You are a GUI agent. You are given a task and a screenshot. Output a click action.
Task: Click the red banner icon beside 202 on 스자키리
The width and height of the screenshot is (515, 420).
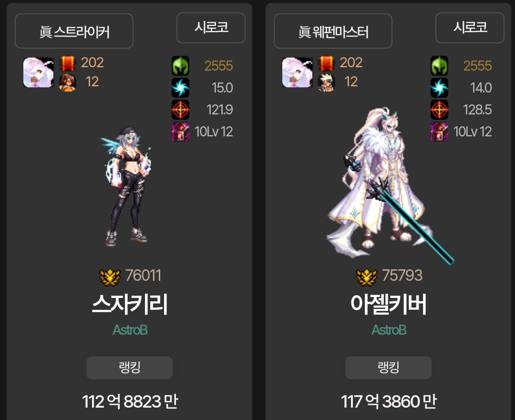click(67, 63)
